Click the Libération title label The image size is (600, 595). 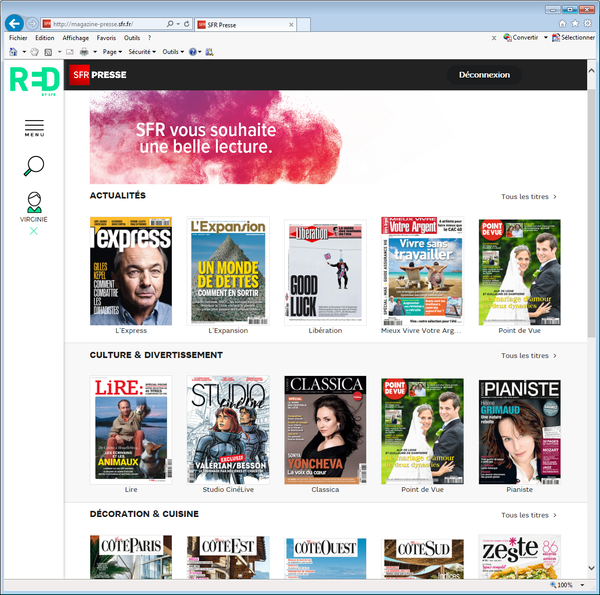(325, 331)
